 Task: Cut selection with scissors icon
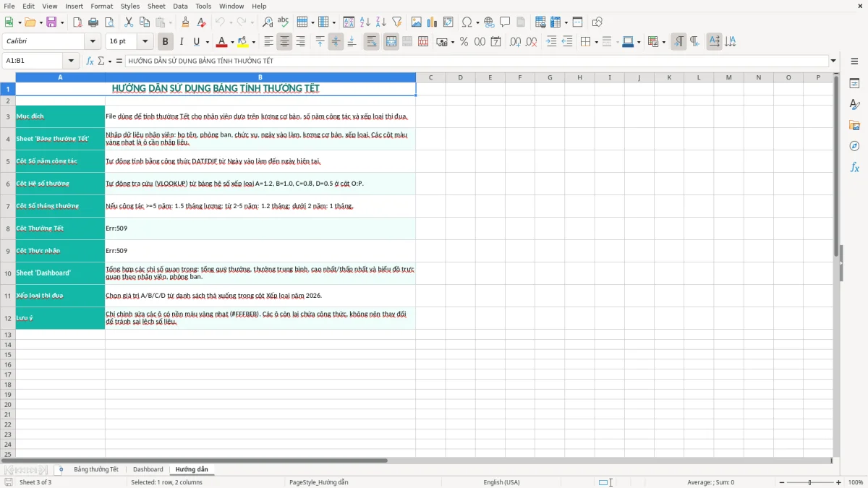pyautogui.click(x=129, y=22)
